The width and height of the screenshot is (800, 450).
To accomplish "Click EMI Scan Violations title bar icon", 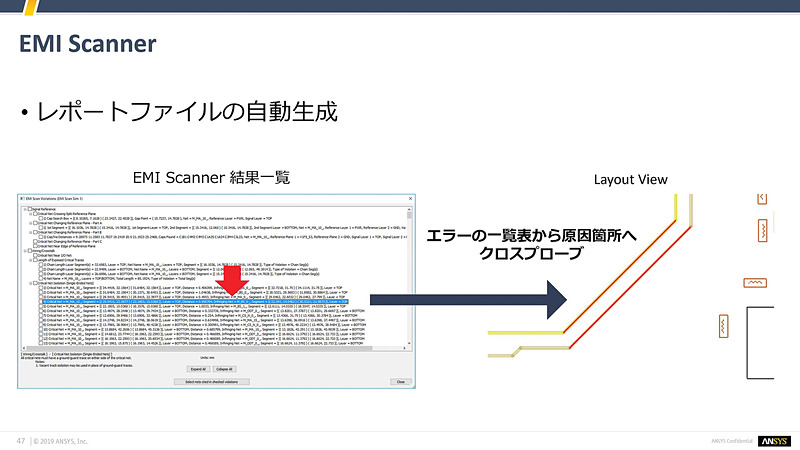I will tap(22, 198).
